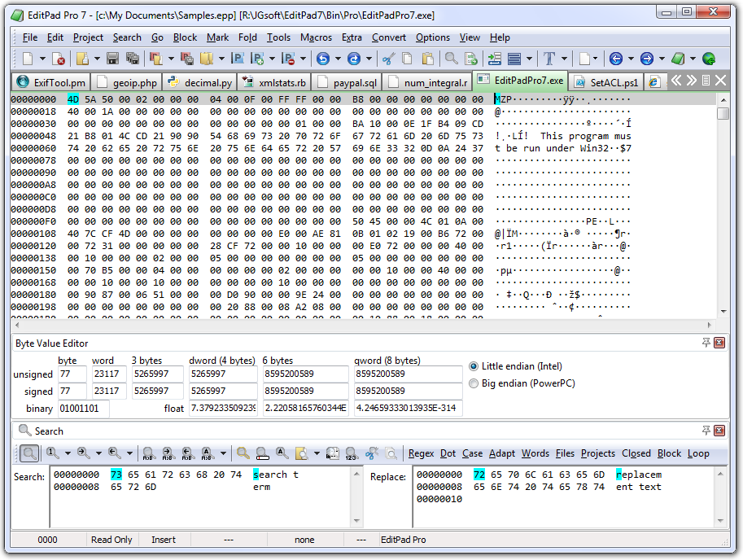Click the Find Next icon in Search panel
The image size is (743, 560).
click(x=83, y=453)
